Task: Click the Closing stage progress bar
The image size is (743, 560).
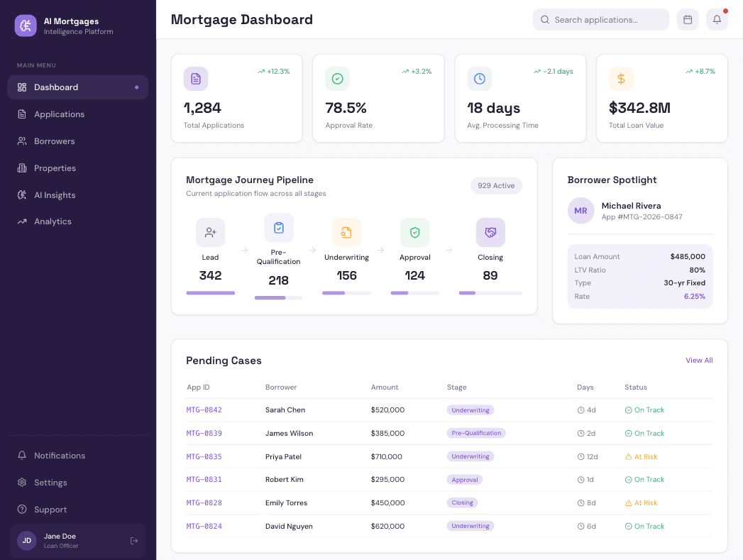Action: click(490, 293)
